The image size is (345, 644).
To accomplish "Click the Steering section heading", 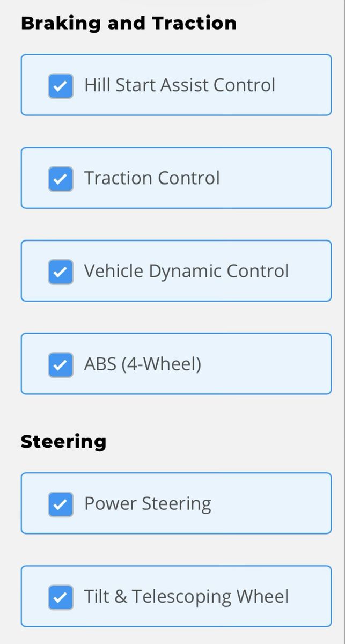I will 63,441.
